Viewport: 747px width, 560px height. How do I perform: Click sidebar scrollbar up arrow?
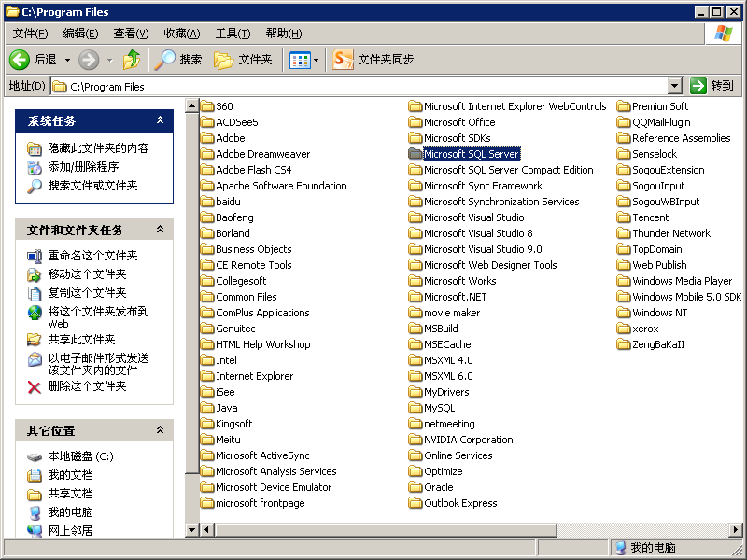[191, 105]
